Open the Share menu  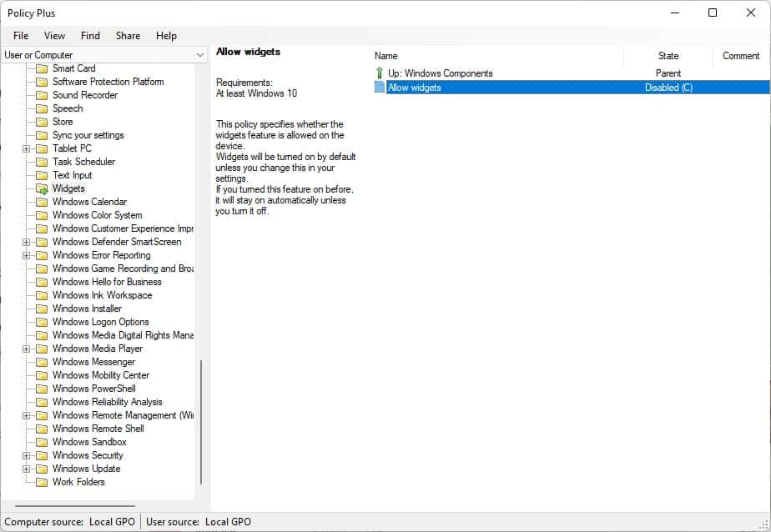tap(128, 36)
